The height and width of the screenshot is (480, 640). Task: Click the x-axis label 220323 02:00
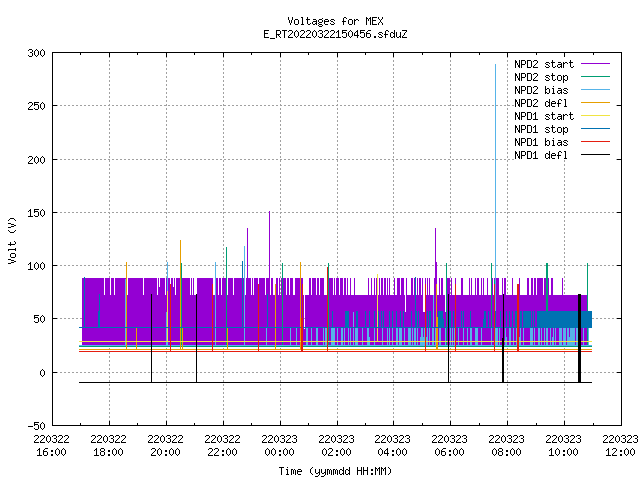tap(336, 446)
